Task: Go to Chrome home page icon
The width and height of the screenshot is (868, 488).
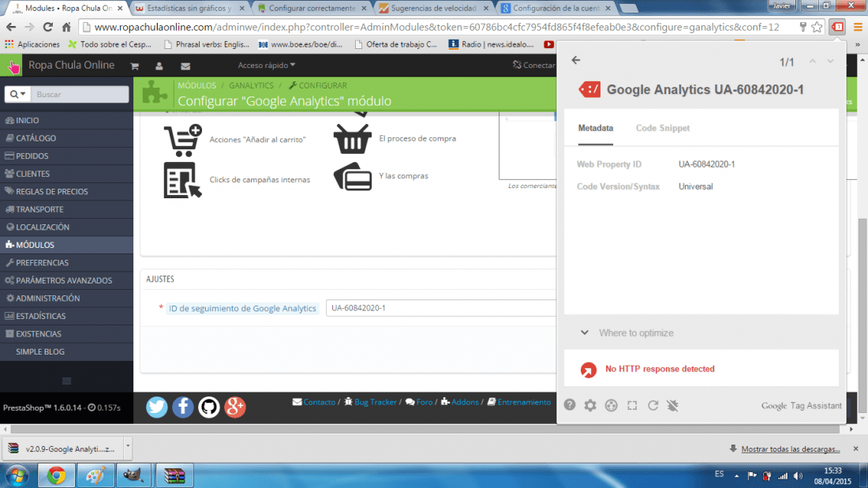Action: pyautogui.click(x=66, y=27)
